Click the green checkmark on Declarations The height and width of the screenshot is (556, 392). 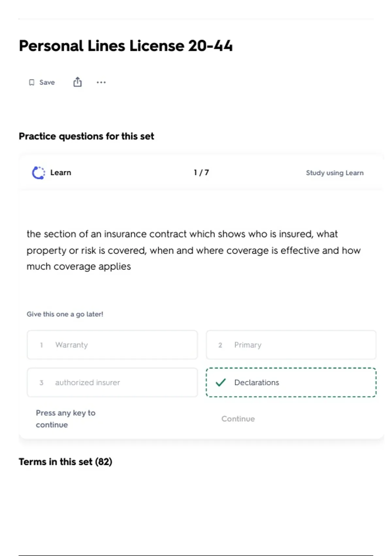pyautogui.click(x=221, y=382)
